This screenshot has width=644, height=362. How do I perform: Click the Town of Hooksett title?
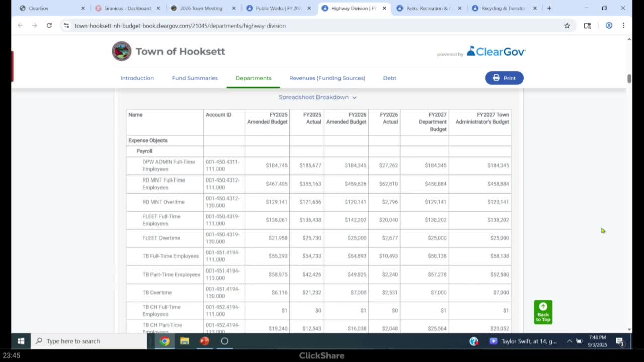[x=180, y=51]
